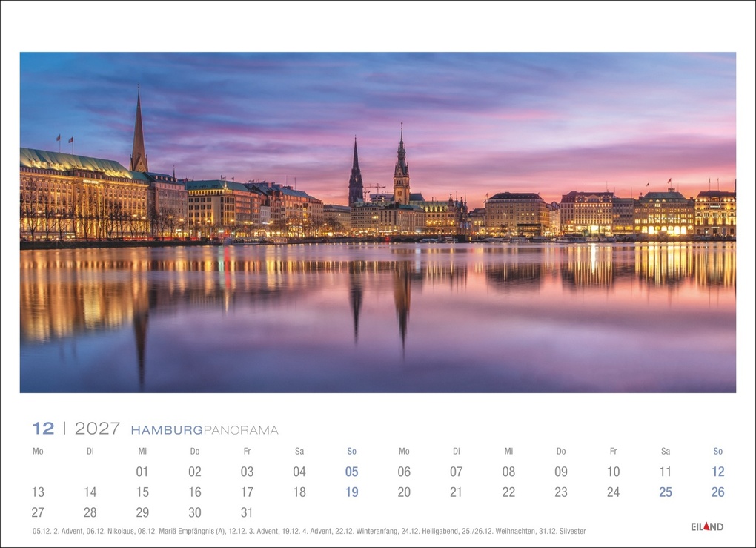Click the second So column header

717,451
